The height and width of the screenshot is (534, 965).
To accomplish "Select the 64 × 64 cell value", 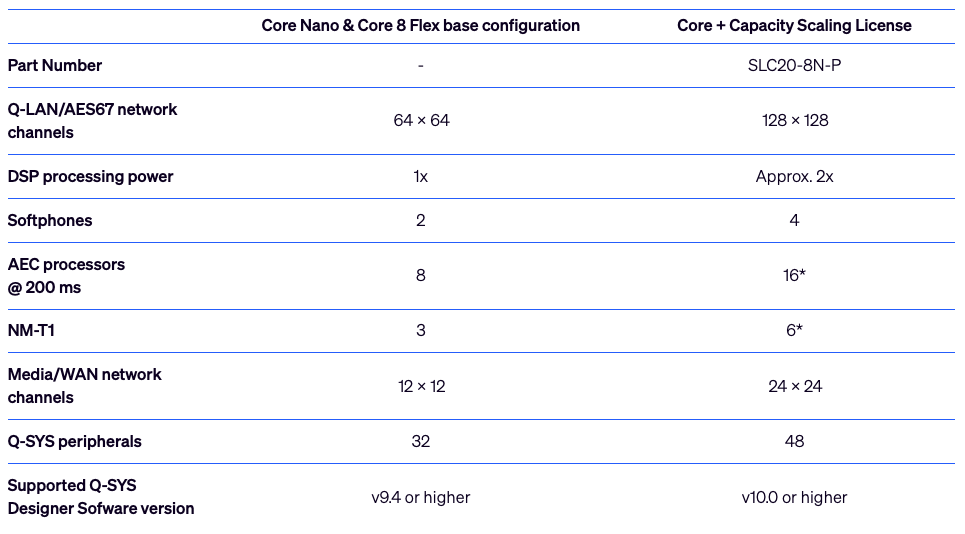I will tap(421, 121).
